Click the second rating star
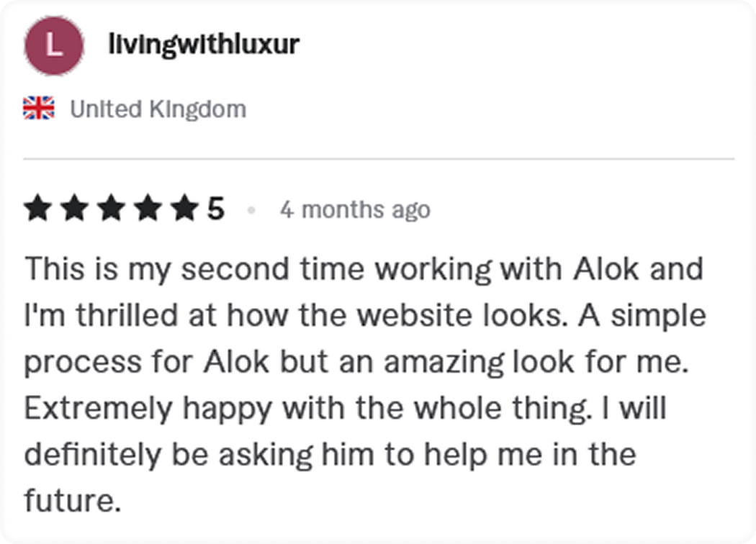Viewport: 756px width, 544px height. click(x=76, y=209)
